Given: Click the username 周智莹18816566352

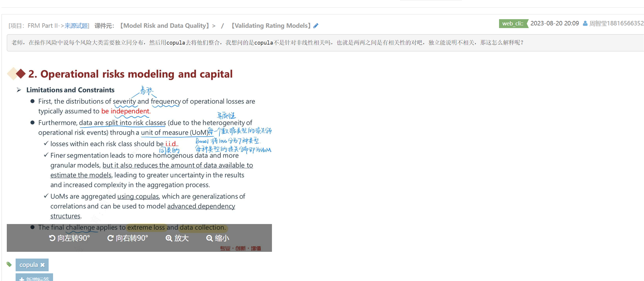Looking at the screenshot, I should point(616,24).
